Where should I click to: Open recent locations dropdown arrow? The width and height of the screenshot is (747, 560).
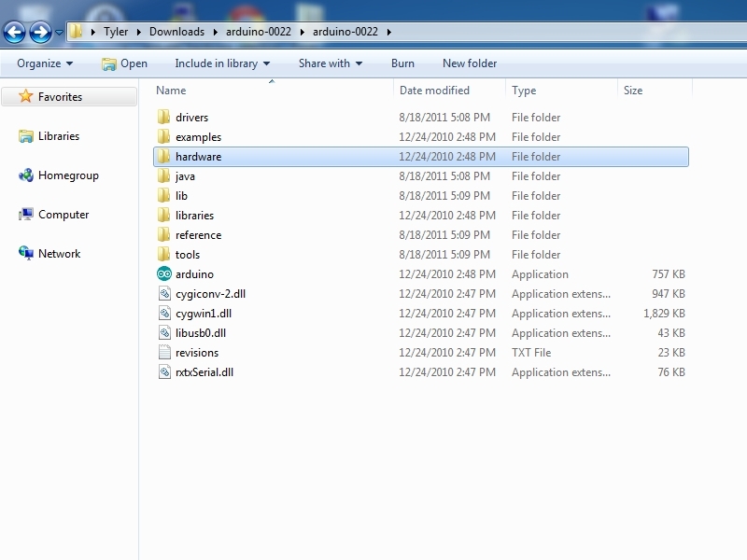tap(59, 33)
